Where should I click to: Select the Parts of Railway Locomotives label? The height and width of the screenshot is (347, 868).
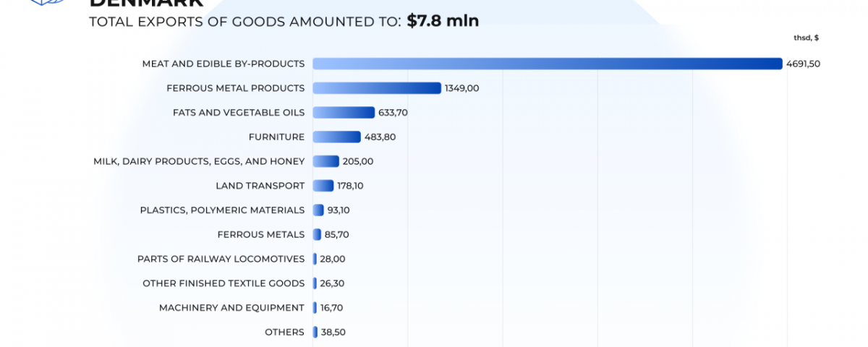pyautogui.click(x=221, y=259)
